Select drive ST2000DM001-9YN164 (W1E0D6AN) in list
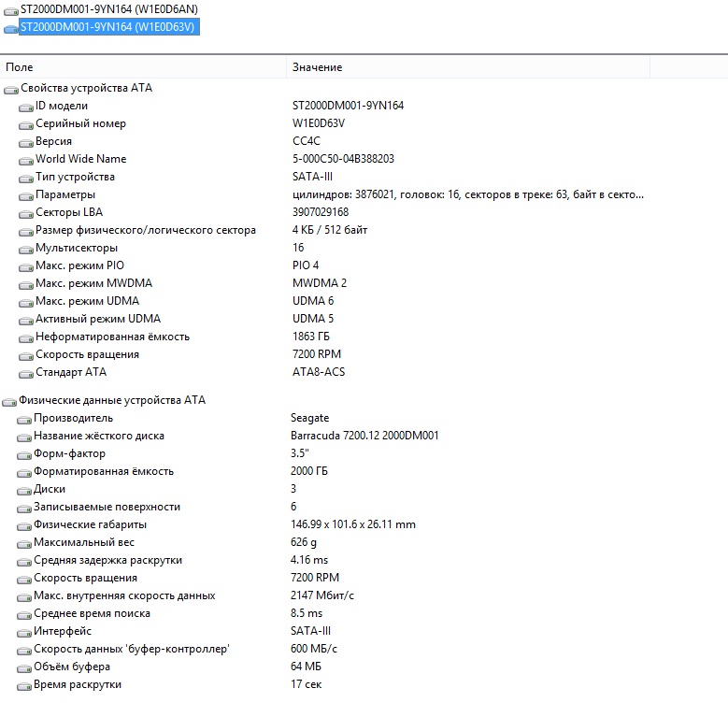 (109, 8)
